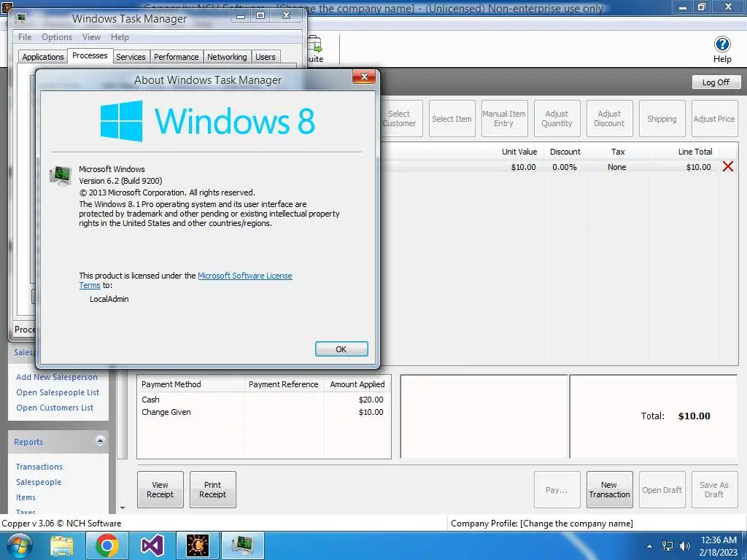Select the Cash payment row
747x560 pixels.
pos(263,400)
